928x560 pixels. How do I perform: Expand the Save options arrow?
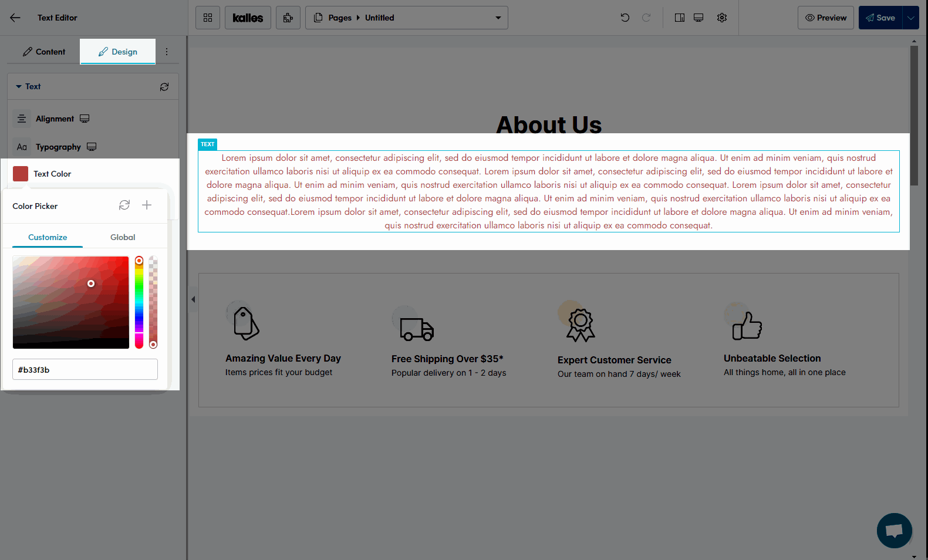coord(911,18)
